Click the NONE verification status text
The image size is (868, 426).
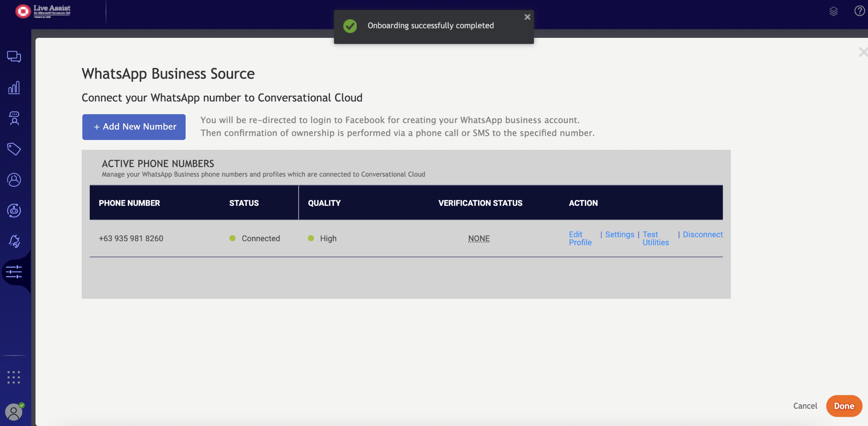[x=479, y=238]
